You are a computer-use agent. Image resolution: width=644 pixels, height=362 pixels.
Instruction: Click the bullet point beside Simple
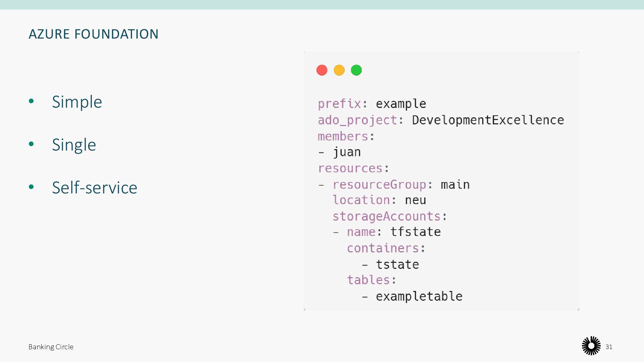32,101
